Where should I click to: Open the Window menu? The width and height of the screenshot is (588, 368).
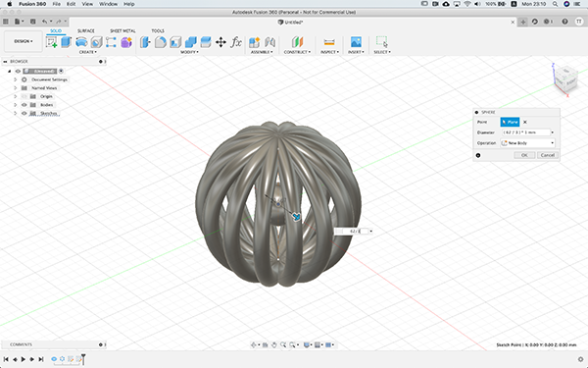(x=108, y=4)
